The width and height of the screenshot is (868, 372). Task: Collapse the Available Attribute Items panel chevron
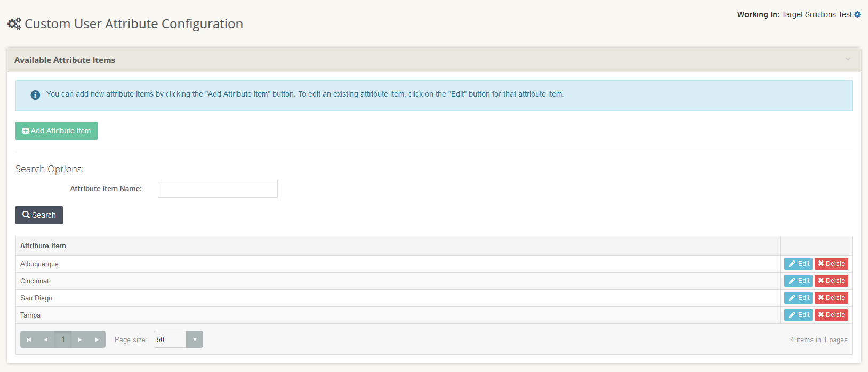pos(848,59)
